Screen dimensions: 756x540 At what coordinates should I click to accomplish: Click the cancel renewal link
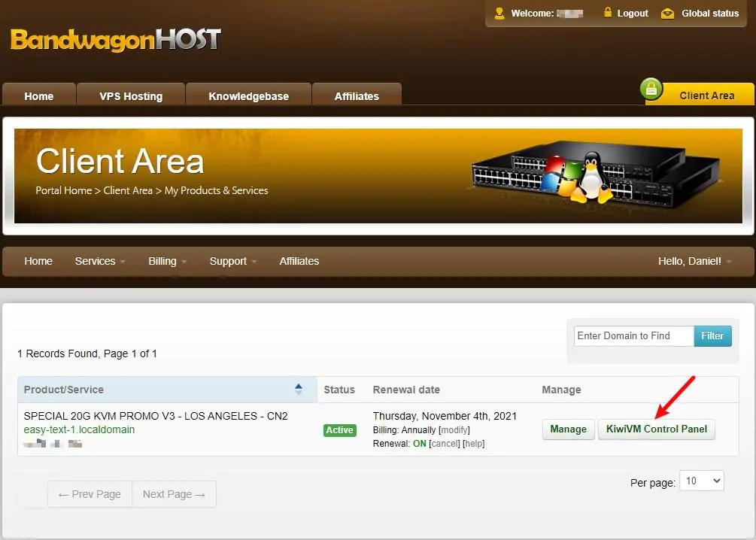pyautogui.click(x=444, y=444)
